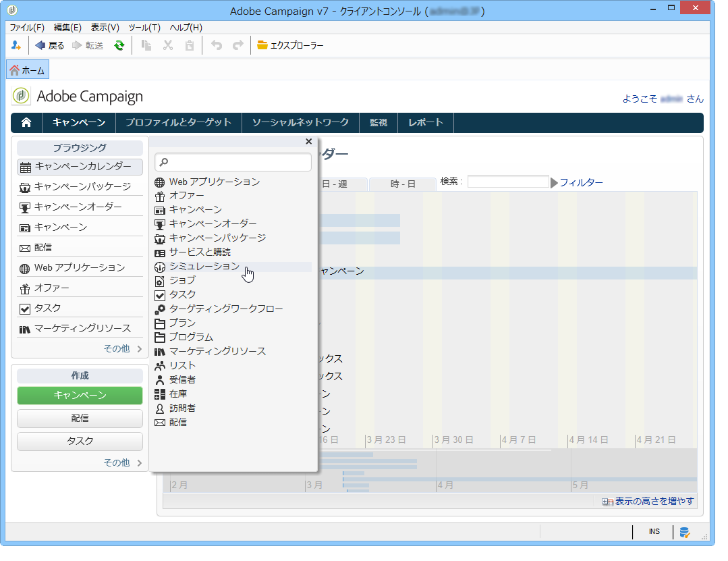Switch to the ホーム tab
728x561 pixels.
coord(28,70)
